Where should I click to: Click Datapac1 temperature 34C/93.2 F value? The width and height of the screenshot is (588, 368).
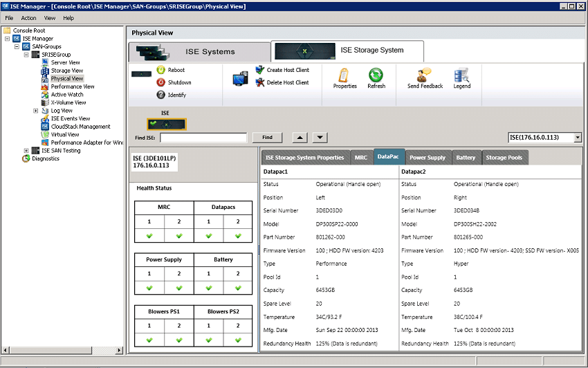point(329,317)
